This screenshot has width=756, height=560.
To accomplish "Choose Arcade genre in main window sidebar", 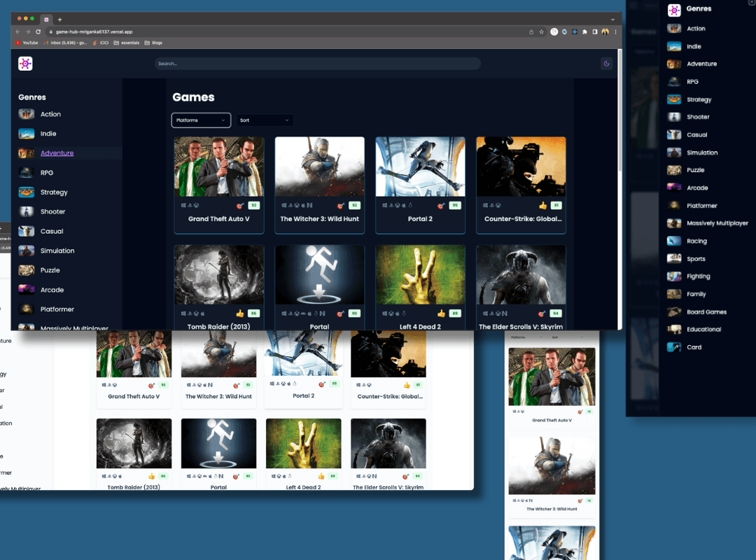I will click(52, 290).
